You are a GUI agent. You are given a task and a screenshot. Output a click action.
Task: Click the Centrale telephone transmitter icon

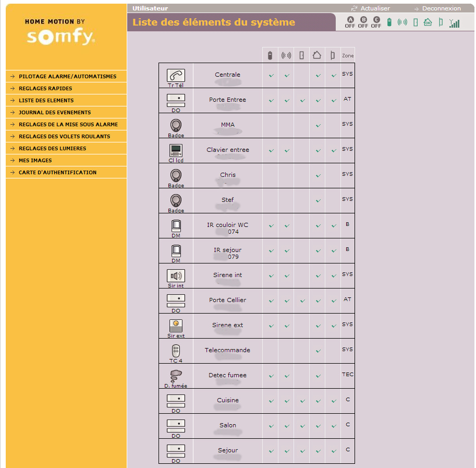click(x=176, y=75)
